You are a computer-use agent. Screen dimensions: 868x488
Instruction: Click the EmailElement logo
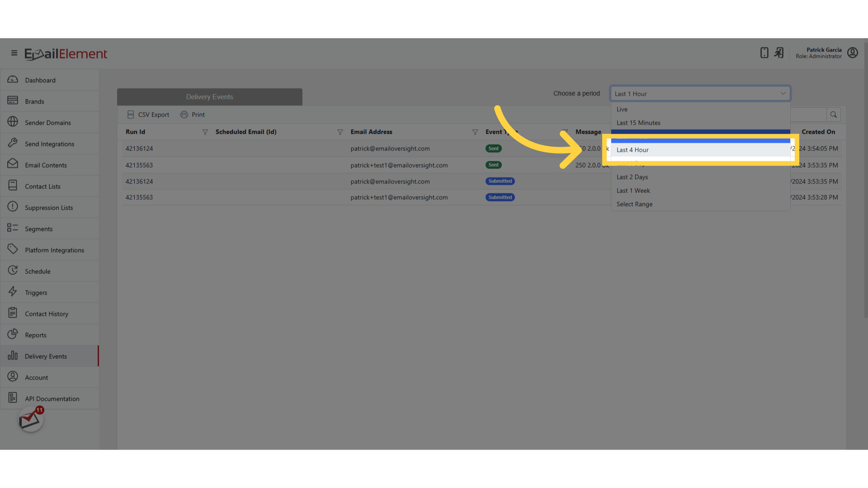click(66, 54)
